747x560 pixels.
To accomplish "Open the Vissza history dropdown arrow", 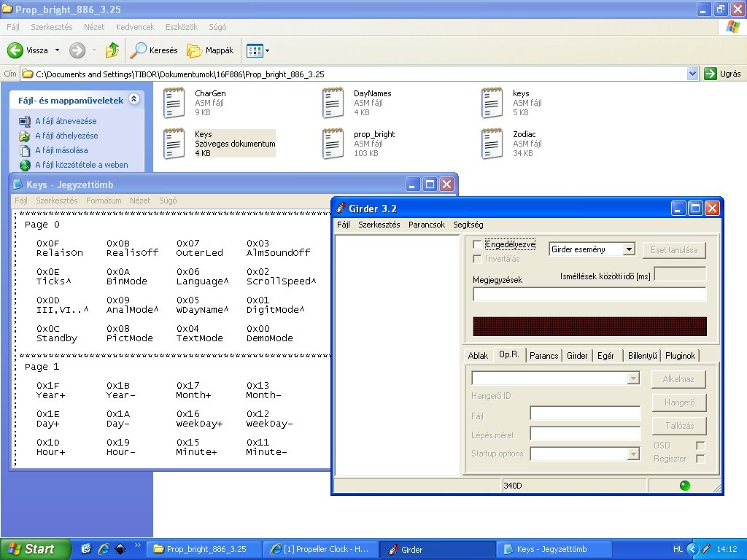I will pos(57,50).
